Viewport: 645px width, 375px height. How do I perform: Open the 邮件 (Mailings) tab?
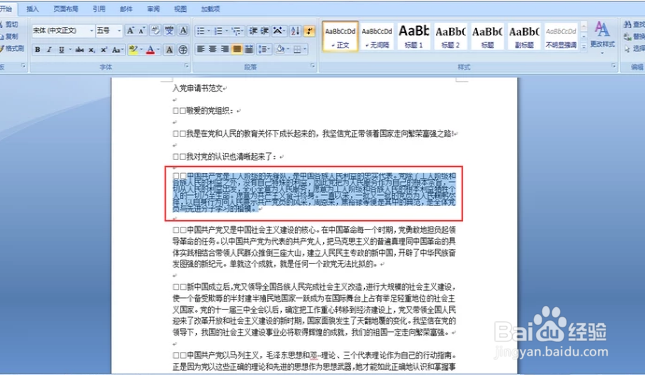[126, 9]
